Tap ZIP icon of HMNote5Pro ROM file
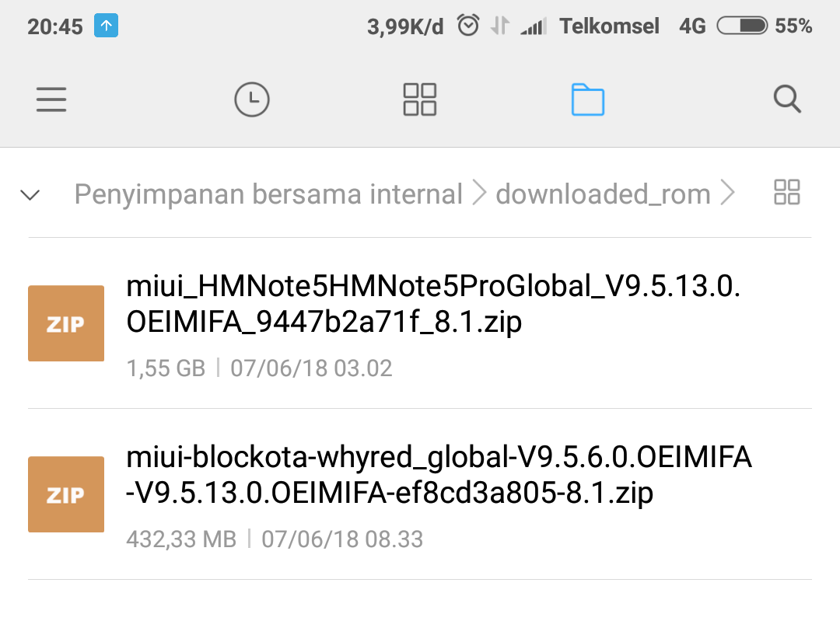Image resolution: width=840 pixels, height=635 pixels. (66, 323)
